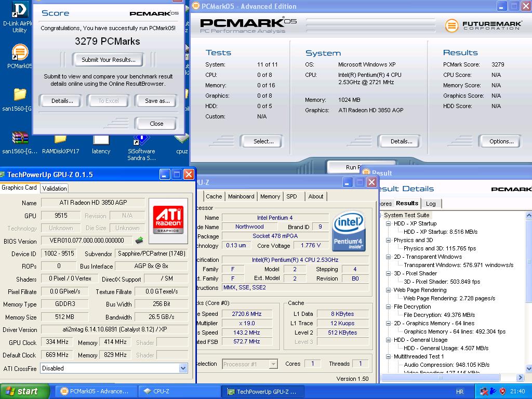This screenshot has width=532, height=399.
Task: Click the GPU-Z title bar icon
Action: (x=3, y=175)
